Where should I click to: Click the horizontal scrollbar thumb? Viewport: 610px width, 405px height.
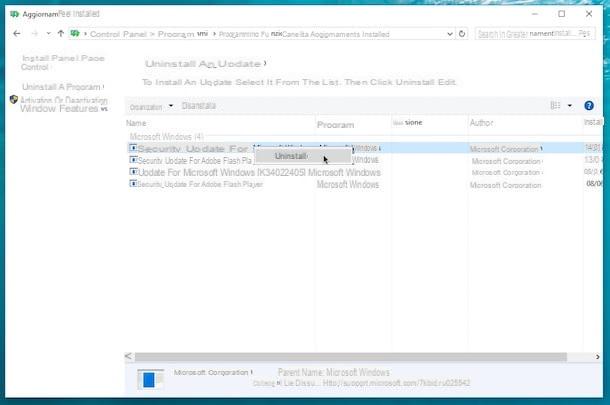351,357
